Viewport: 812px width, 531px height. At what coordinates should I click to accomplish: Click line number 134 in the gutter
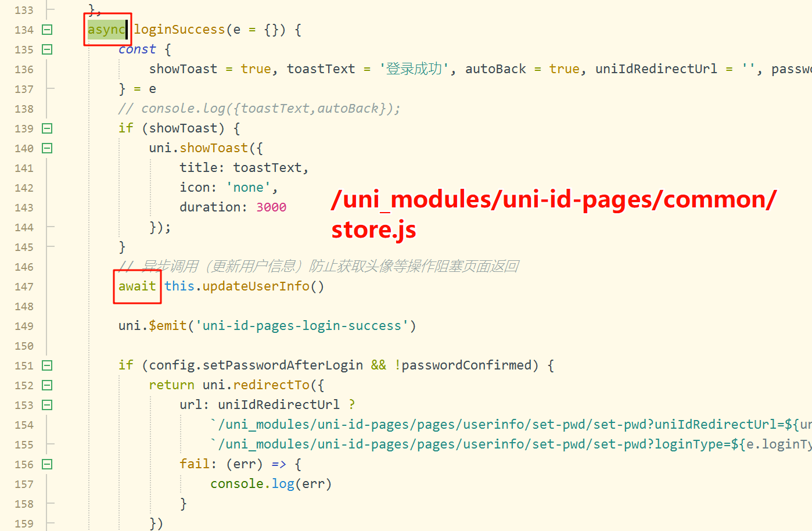(x=24, y=30)
